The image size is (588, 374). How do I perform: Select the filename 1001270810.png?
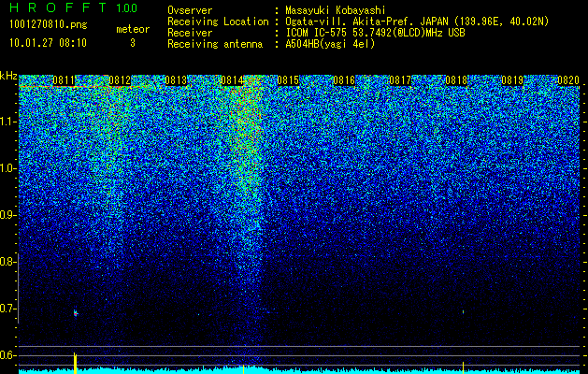[49, 25]
